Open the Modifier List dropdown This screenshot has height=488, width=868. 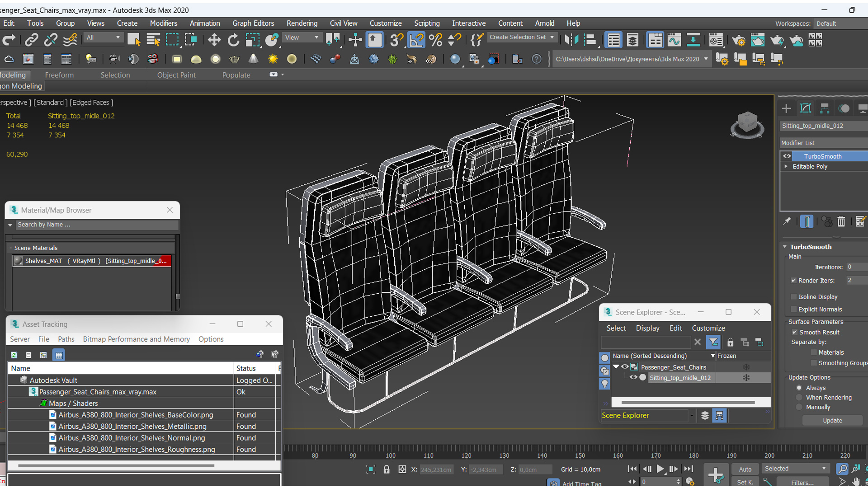pyautogui.click(x=824, y=143)
